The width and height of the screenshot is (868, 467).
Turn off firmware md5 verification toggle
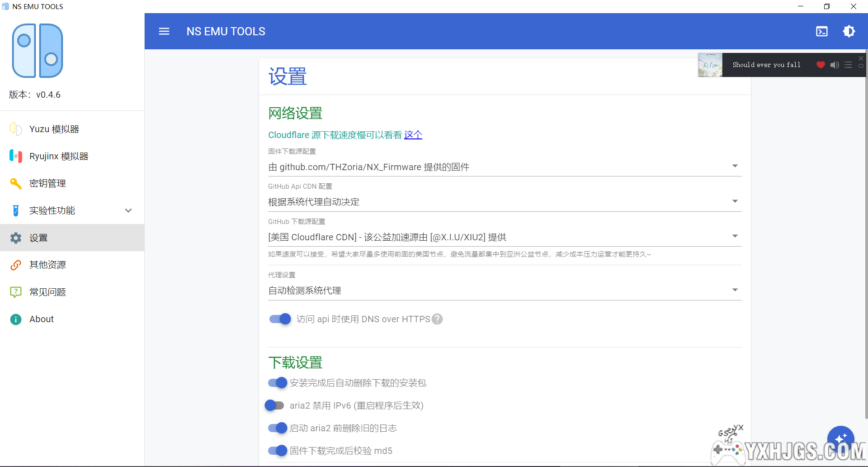pos(278,451)
